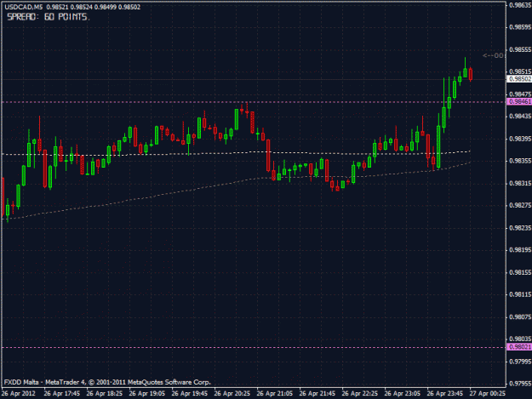Click the 0.98355 price scale label

click(520, 161)
